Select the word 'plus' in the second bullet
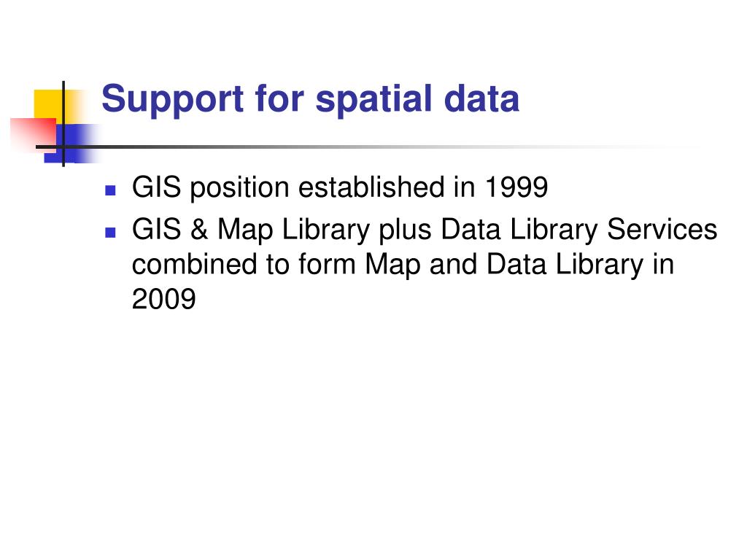This screenshot has width=747, height=560. pyautogui.click(x=405, y=230)
